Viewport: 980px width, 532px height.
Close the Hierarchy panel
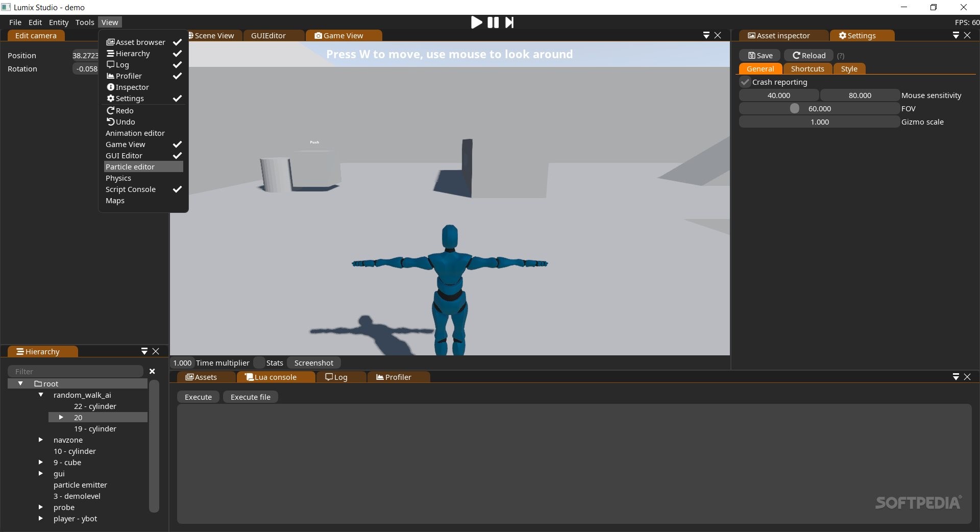156,351
